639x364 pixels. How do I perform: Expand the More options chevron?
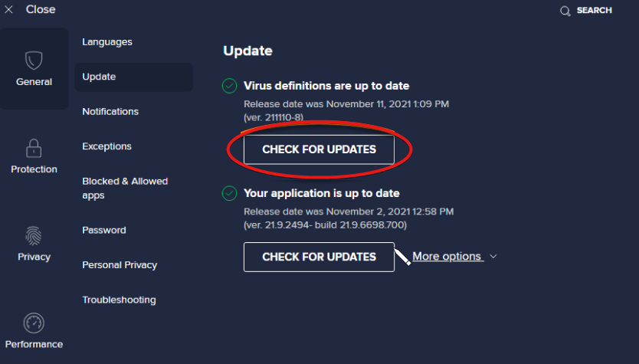coord(493,257)
